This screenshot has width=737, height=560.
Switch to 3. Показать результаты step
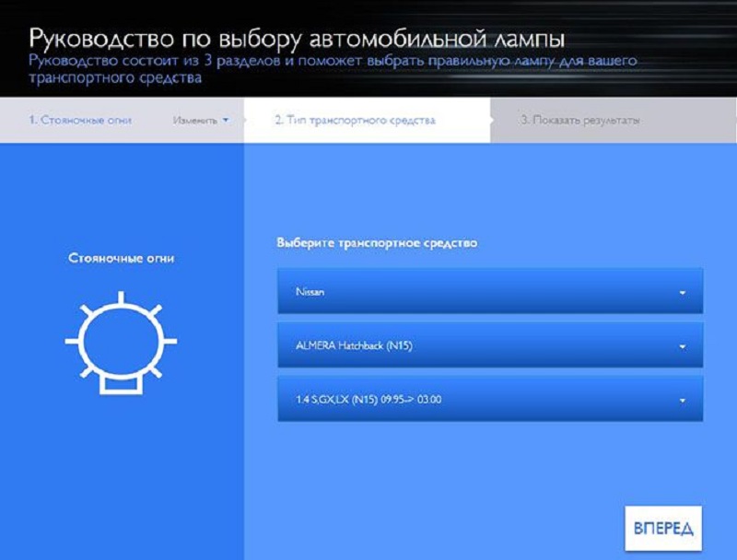pos(580,121)
